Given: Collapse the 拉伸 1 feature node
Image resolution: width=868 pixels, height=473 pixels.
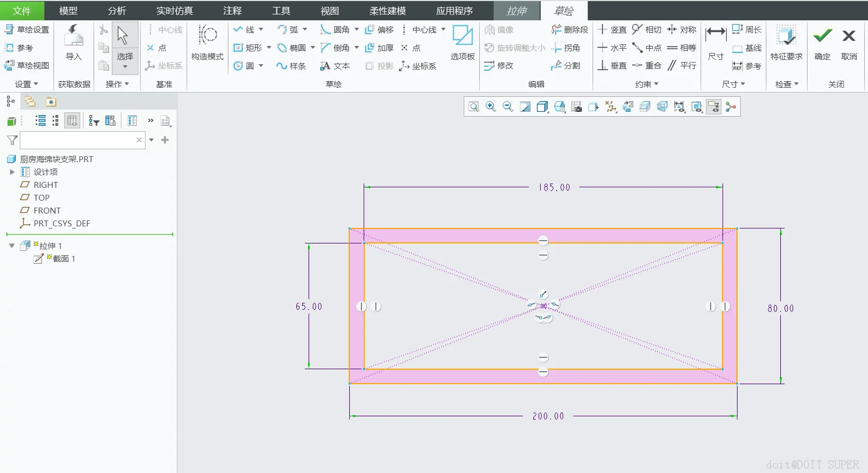Looking at the screenshot, I should (12, 246).
